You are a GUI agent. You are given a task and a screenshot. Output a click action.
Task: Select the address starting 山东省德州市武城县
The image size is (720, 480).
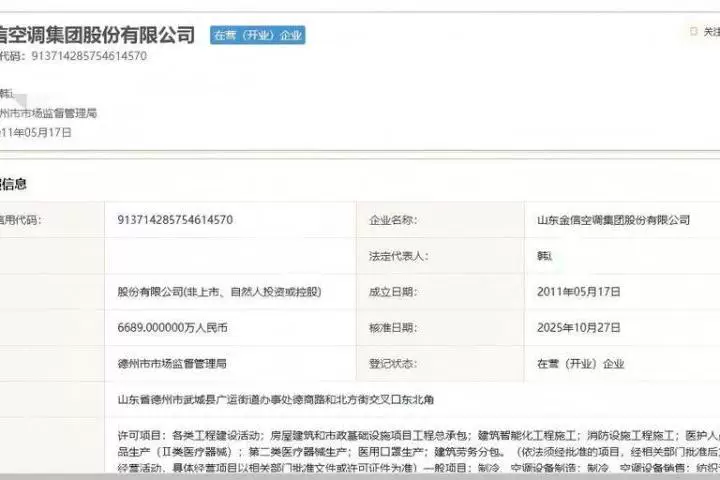click(276, 400)
